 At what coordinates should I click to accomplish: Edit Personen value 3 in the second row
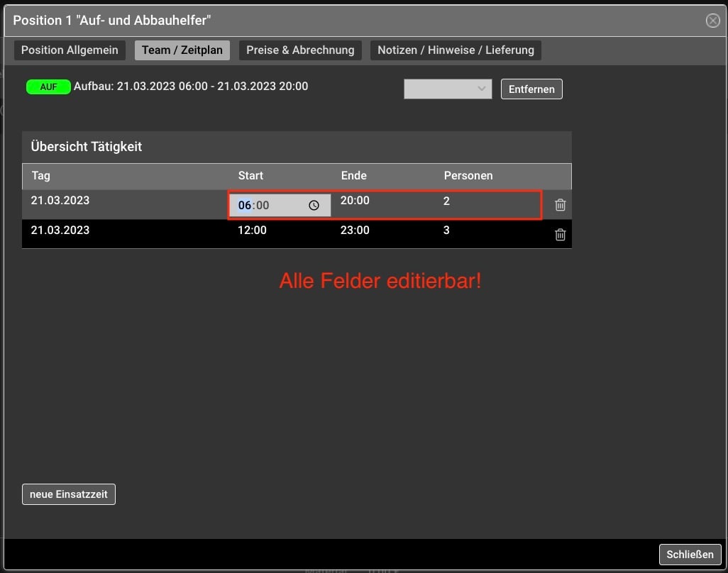pos(446,230)
